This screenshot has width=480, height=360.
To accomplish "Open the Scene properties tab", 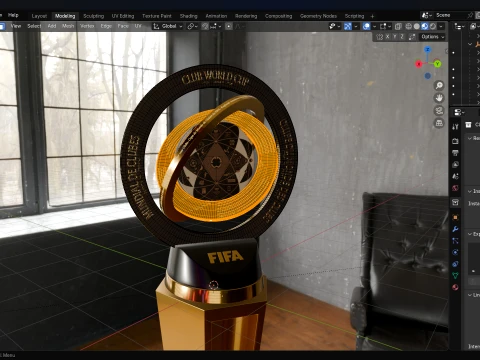I will [x=455, y=176].
